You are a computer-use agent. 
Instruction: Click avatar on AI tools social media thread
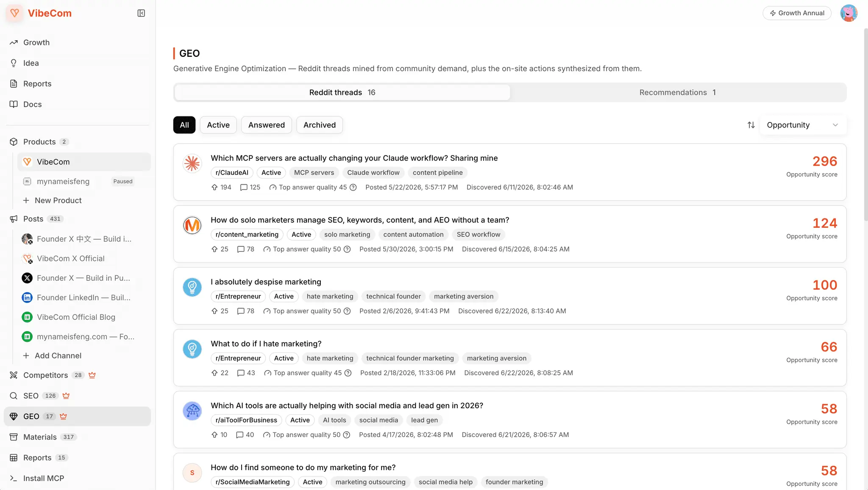click(192, 411)
